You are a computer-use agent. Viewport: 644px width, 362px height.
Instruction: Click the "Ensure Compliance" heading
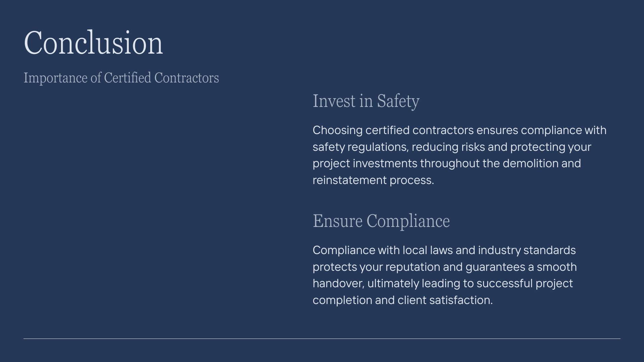[381, 221]
